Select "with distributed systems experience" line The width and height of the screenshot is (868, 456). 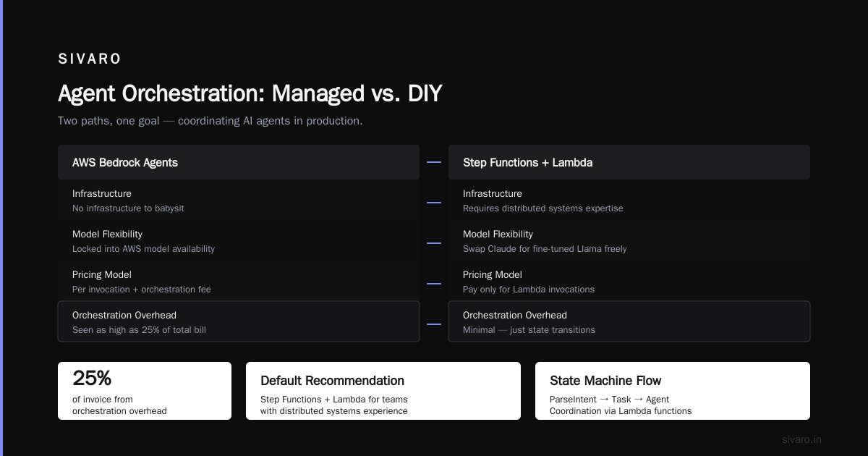(334, 411)
